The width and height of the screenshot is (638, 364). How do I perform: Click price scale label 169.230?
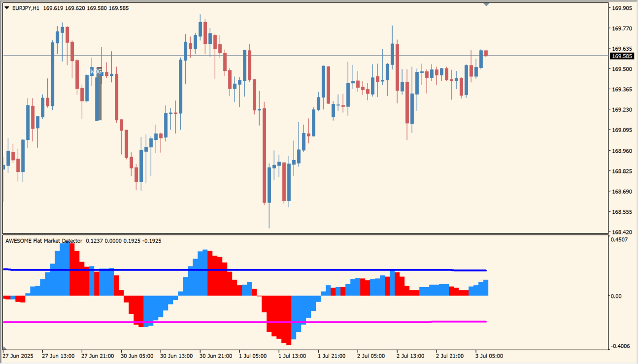coord(622,110)
